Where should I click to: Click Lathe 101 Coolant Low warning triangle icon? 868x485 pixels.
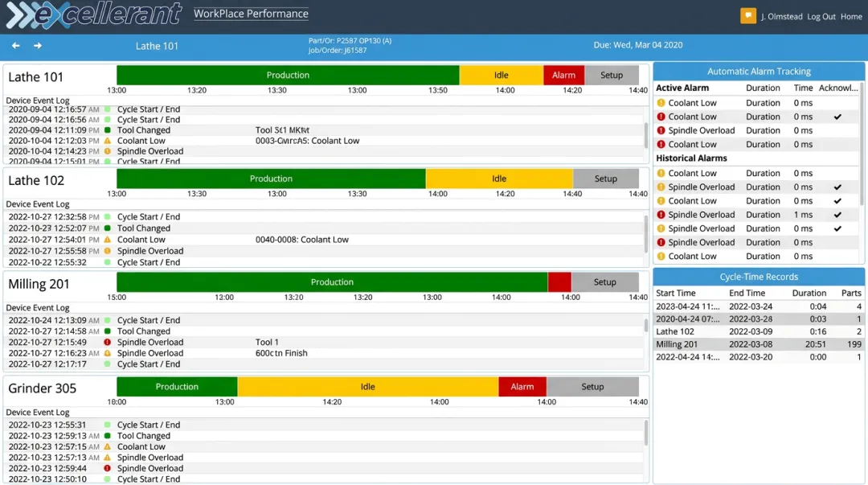pos(108,141)
